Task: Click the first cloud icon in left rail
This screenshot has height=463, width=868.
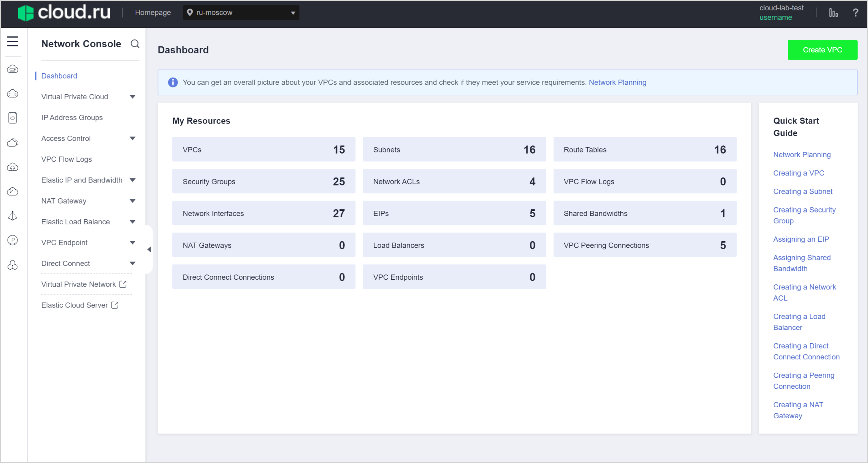Action: tap(12, 69)
